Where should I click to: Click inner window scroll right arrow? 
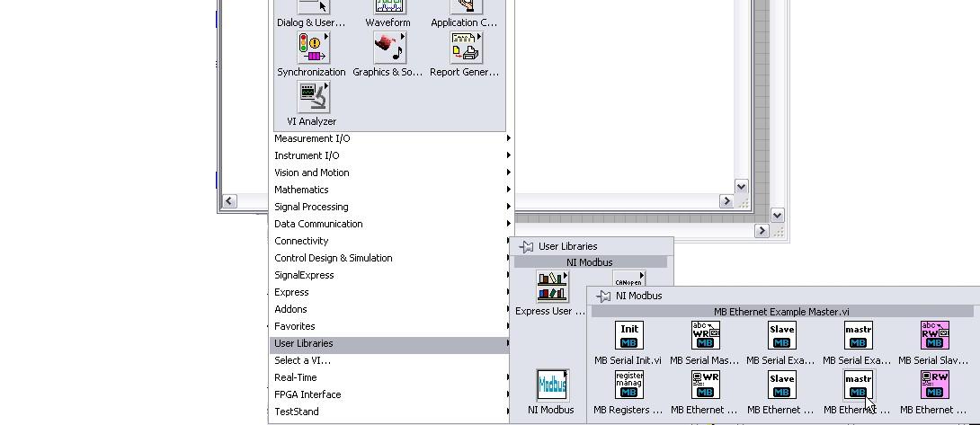point(726,200)
